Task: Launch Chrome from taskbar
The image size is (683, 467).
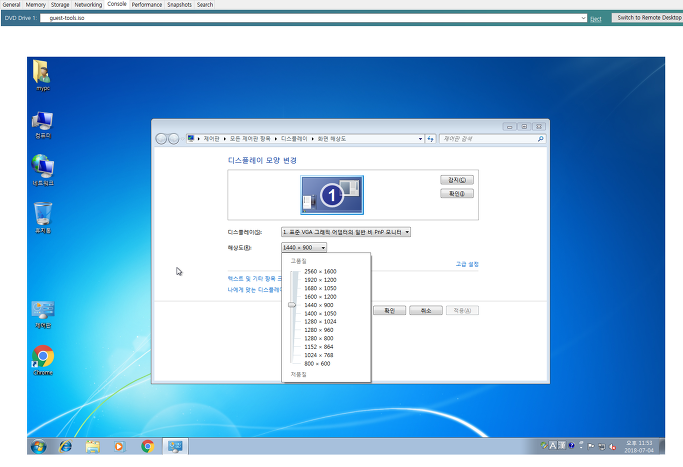Action: [148, 447]
